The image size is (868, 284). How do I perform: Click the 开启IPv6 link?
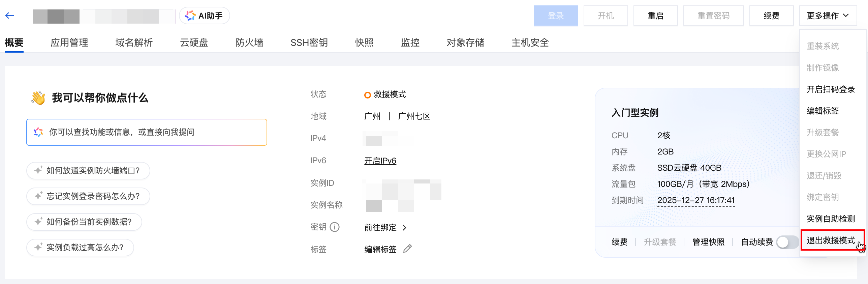point(380,161)
